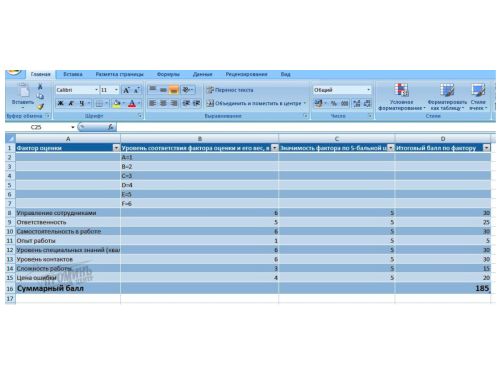
Task: Click the decrease indent icon
Action: [186, 103]
